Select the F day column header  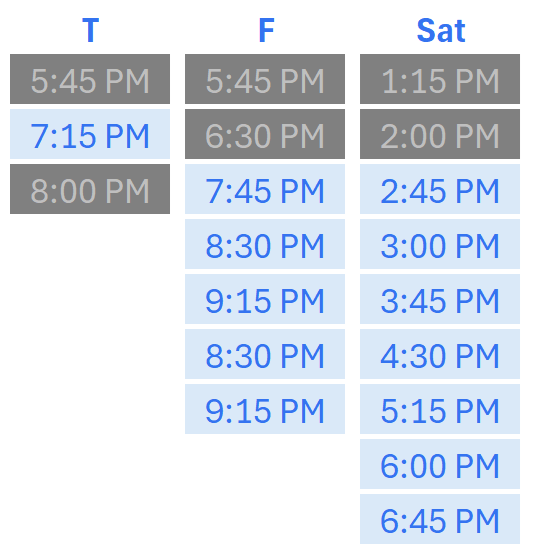point(266,31)
